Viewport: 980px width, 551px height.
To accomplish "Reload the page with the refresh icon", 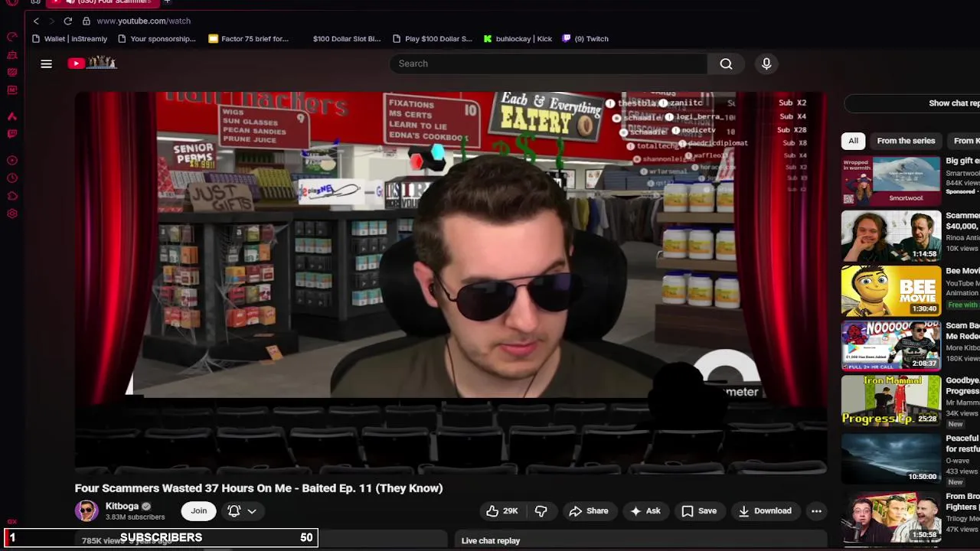I will 68,21.
